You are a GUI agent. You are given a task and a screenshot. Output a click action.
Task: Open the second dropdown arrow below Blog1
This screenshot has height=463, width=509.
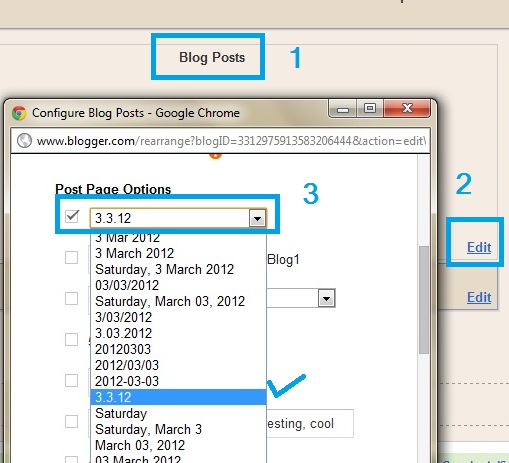[326, 298]
